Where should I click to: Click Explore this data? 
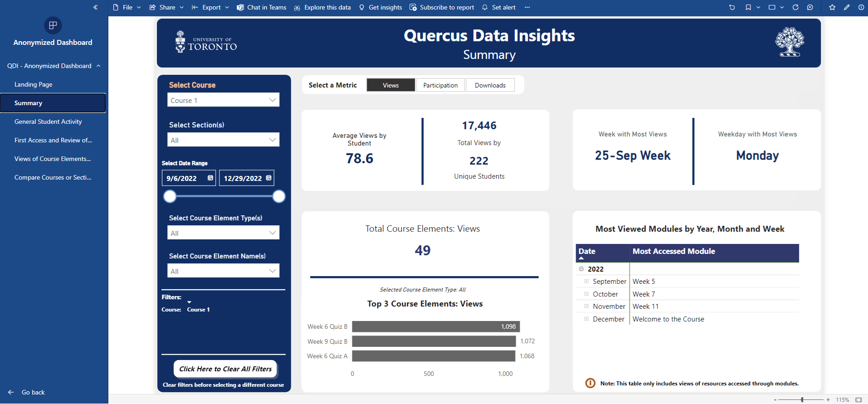(x=322, y=7)
